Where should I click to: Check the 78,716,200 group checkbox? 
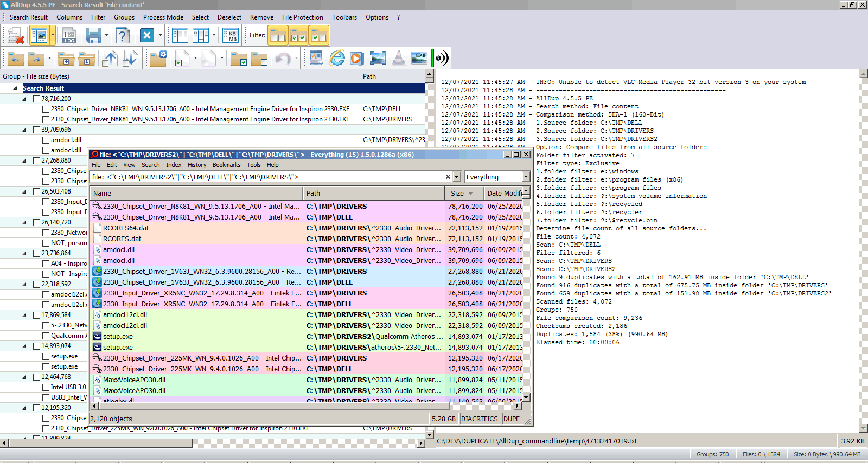37,99
